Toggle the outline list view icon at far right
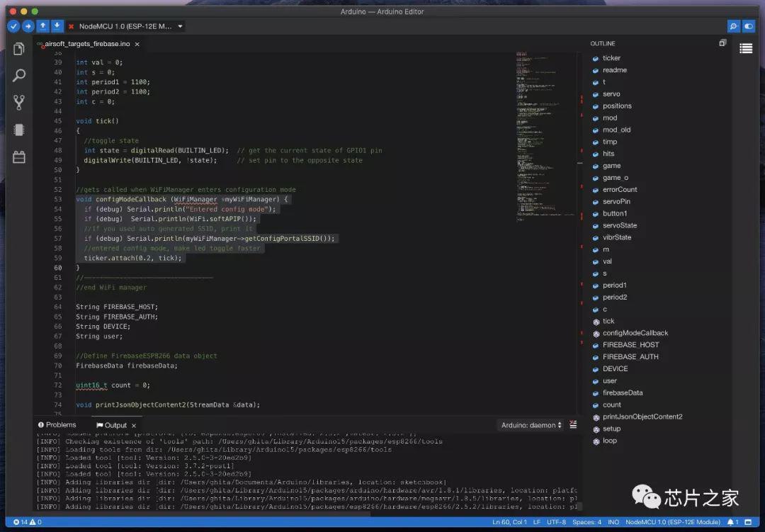 pyautogui.click(x=746, y=48)
